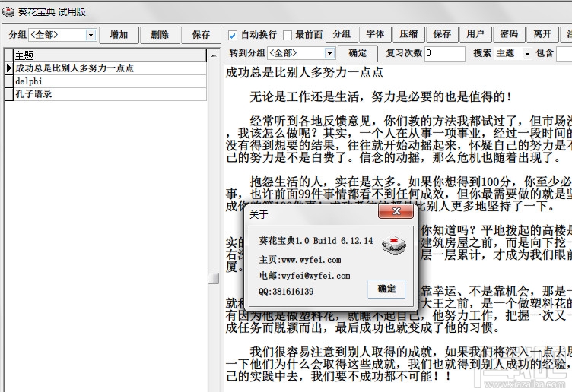Click the 离开 toolbar button
The image size is (572, 392).
click(543, 34)
